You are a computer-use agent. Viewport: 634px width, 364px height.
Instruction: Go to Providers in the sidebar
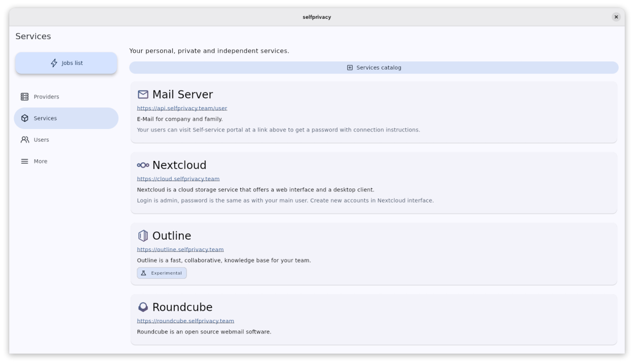[x=66, y=96]
